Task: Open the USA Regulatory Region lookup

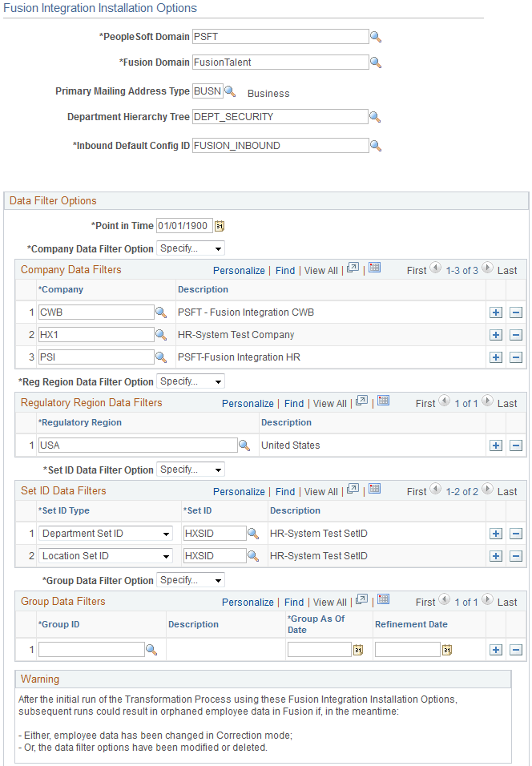Action: click(x=244, y=445)
